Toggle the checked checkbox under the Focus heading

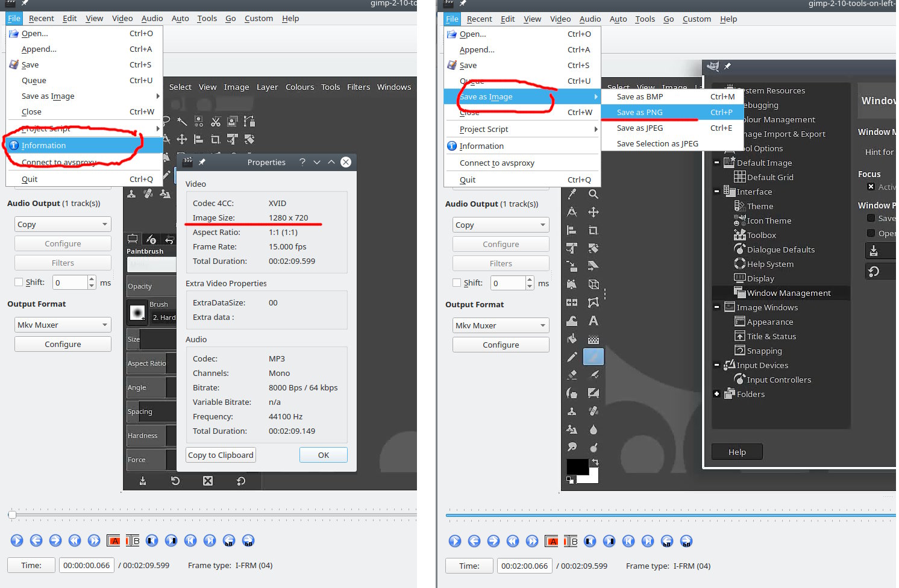click(x=871, y=187)
